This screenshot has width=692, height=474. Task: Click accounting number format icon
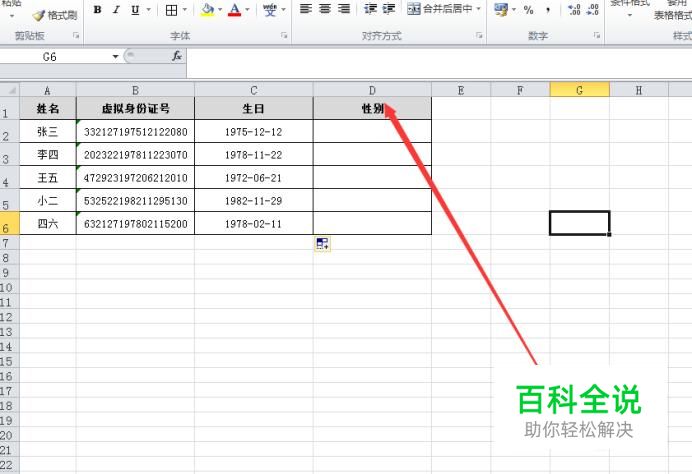[501, 9]
